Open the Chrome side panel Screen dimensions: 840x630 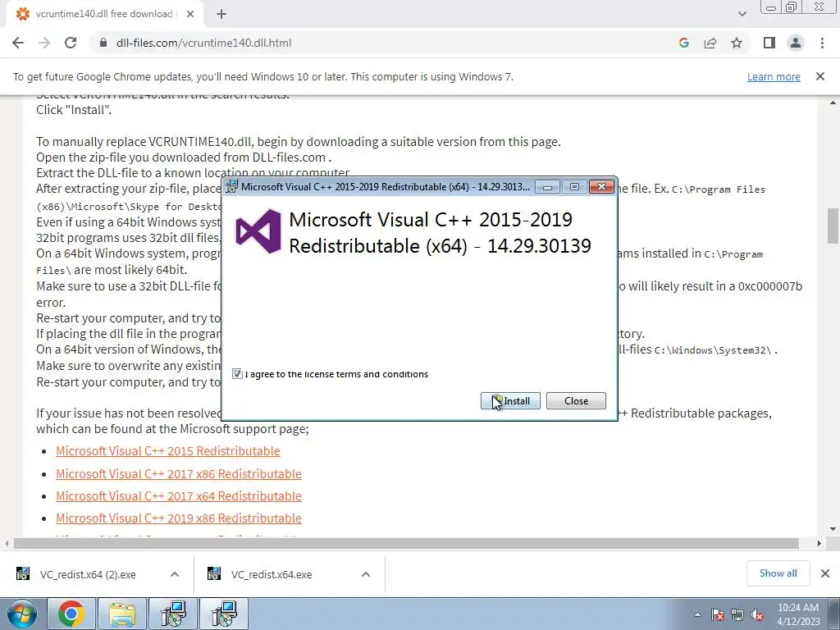click(769, 43)
